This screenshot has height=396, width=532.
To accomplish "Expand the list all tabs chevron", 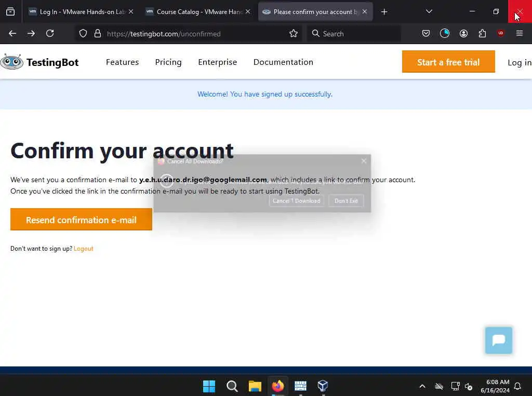I will click(429, 11).
